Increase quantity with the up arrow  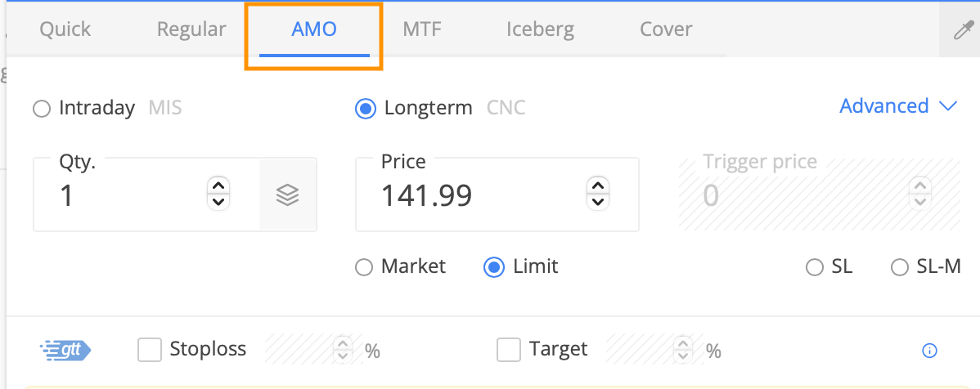(218, 186)
